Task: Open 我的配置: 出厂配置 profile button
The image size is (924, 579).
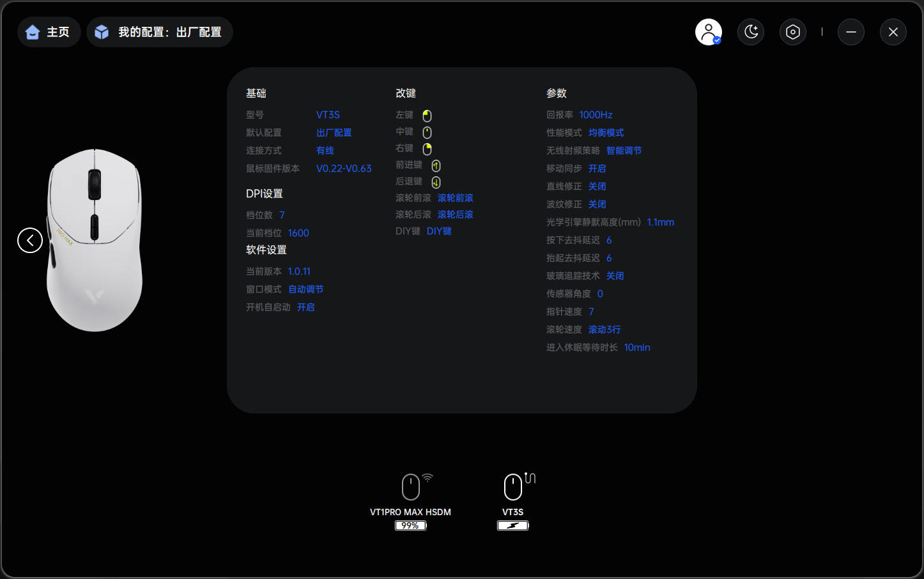Action: click(159, 32)
